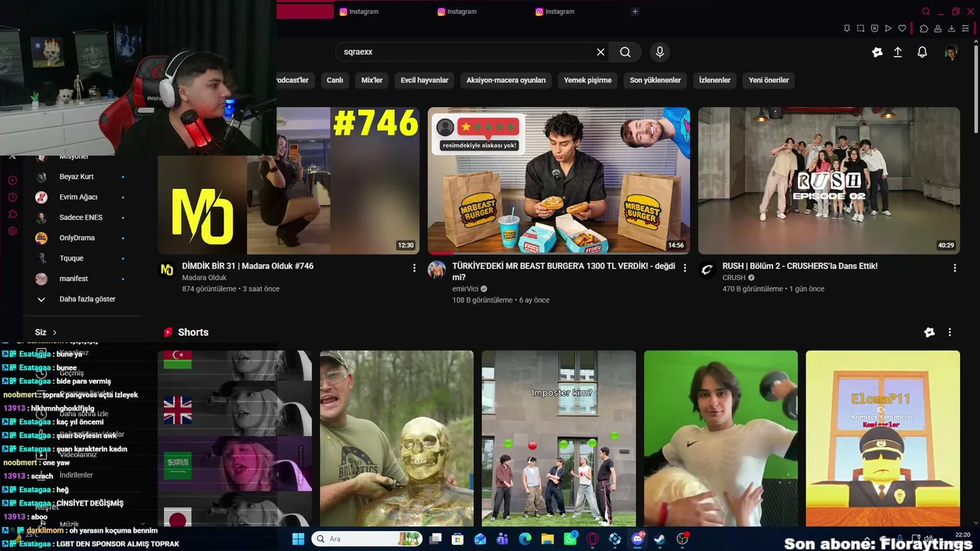Select the 'Aksiyon-macera oyunları' filter chip
The image size is (980, 551).
point(506,80)
